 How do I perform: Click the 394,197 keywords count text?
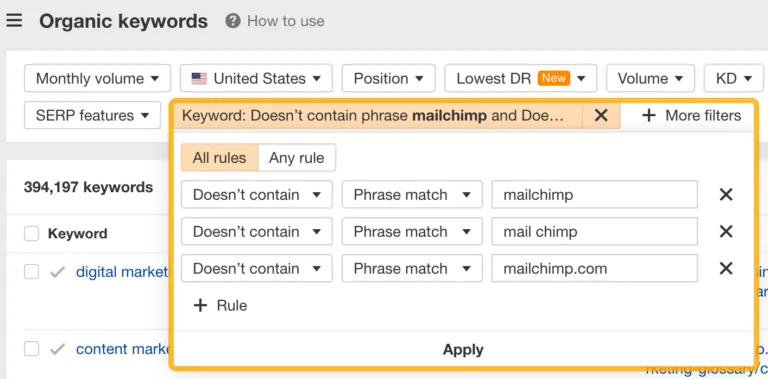pyautogui.click(x=88, y=187)
